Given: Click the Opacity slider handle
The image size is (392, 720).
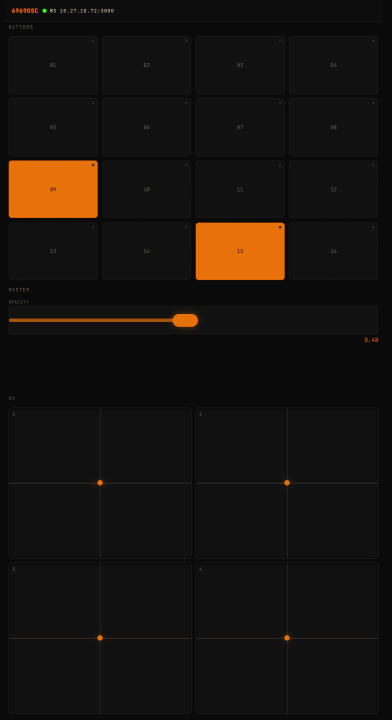Looking at the screenshot, I should pyautogui.click(x=185, y=321).
